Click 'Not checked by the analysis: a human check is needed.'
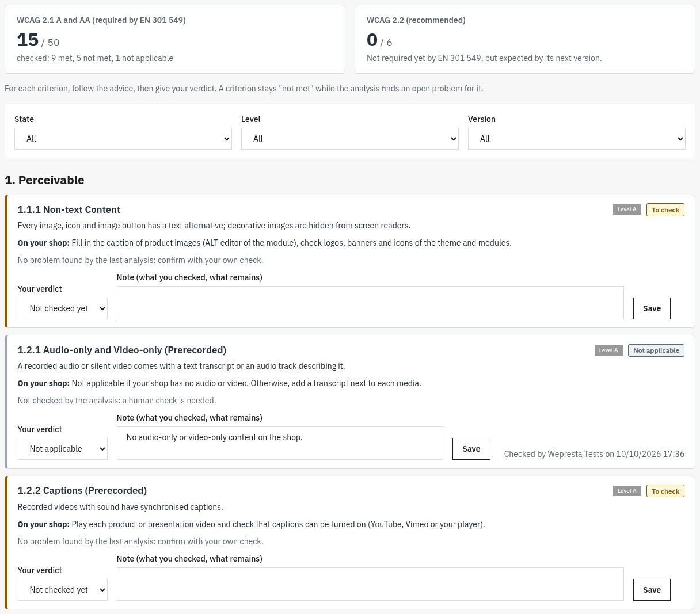700x614 pixels. (x=117, y=401)
